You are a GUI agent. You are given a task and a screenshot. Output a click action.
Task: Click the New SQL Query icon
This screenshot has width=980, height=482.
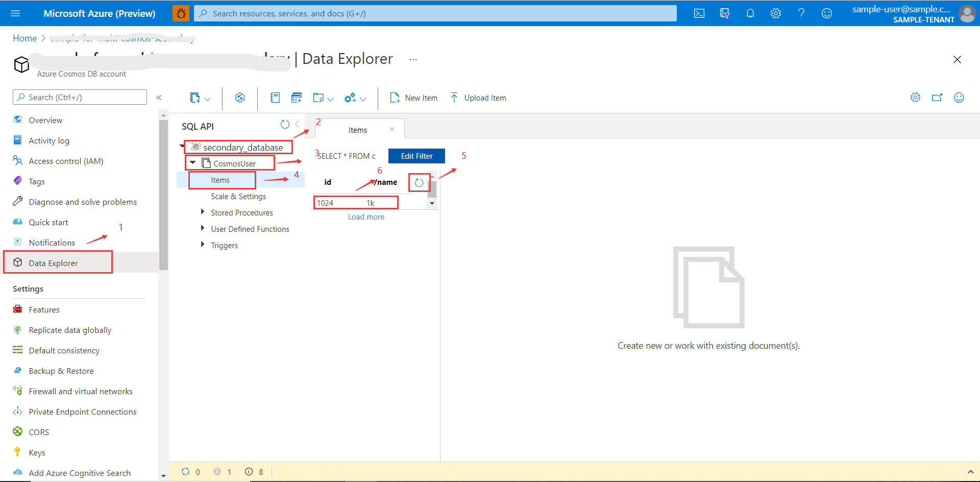point(275,98)
